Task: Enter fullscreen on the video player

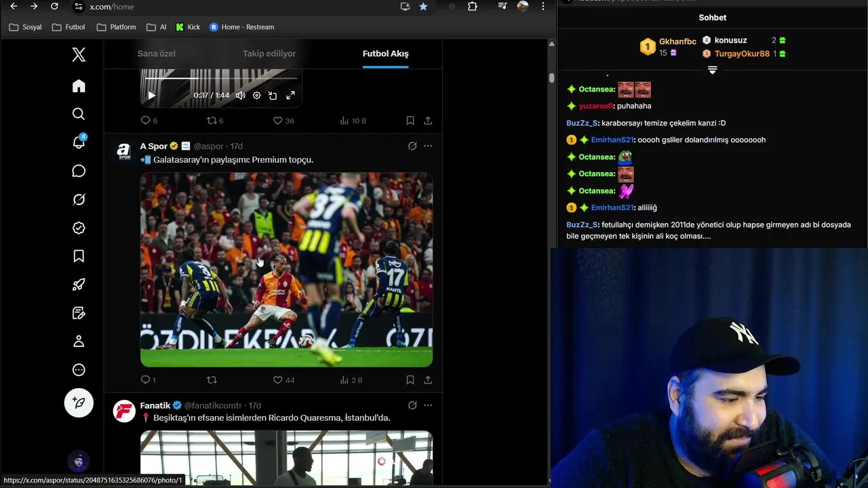Action: click(x=290, y=96)
